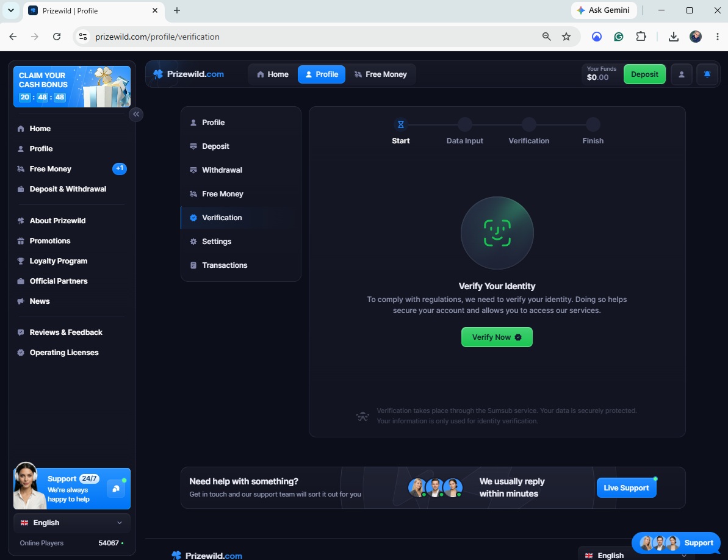Click the +1 badge next to Free Money
This screenshot has width=728, height=560.
coord(120,168)
